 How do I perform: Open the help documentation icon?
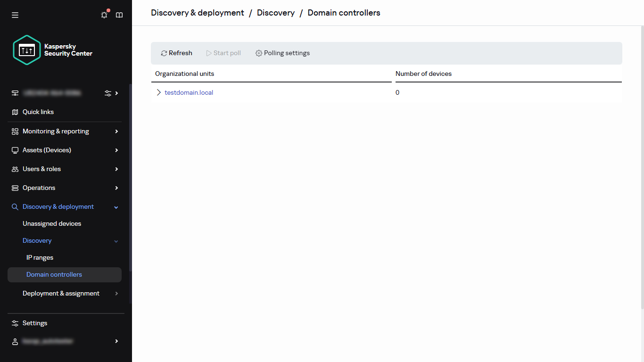tap(119, 15)
